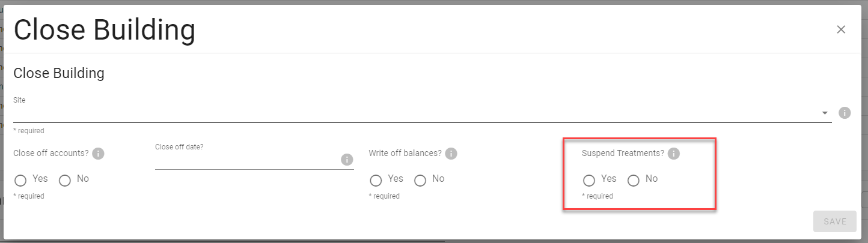
Task: Show info for Close off accounts
Action: pyautogui.click(x=98, y=154)
